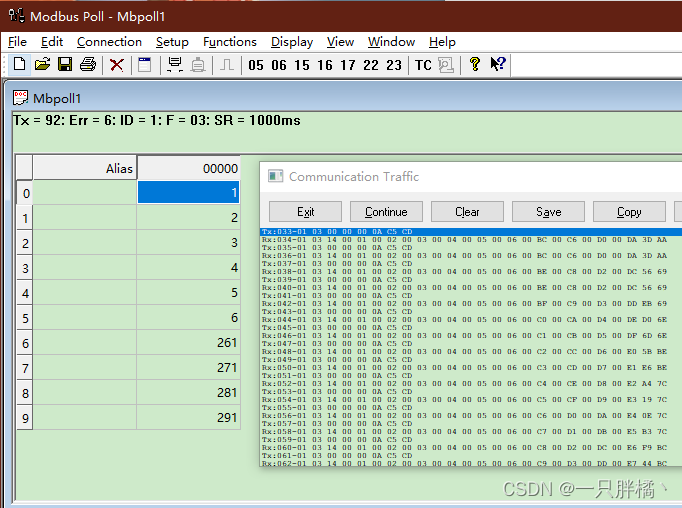Click the Copy button

629,212
